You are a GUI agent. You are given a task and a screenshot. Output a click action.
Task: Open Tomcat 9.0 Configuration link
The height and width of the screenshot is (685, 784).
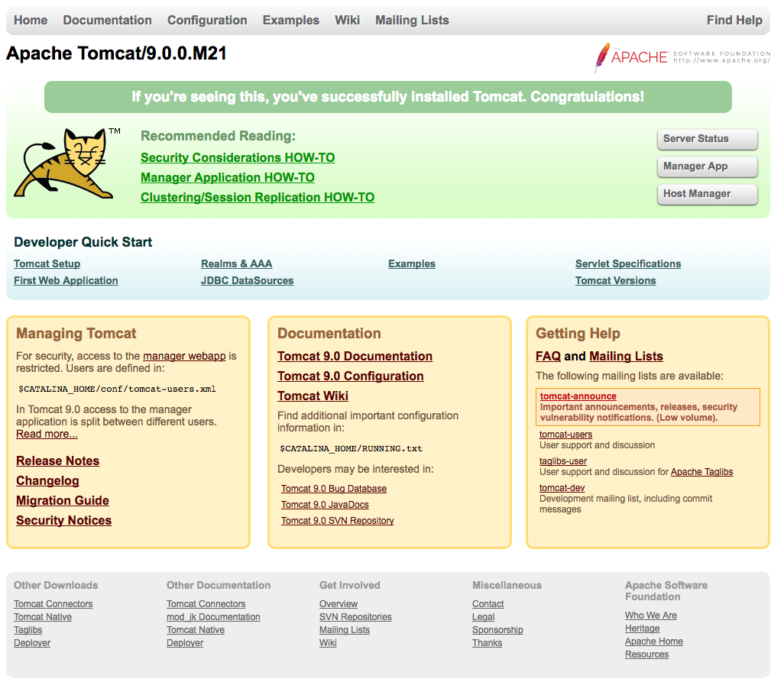point(351,376)
